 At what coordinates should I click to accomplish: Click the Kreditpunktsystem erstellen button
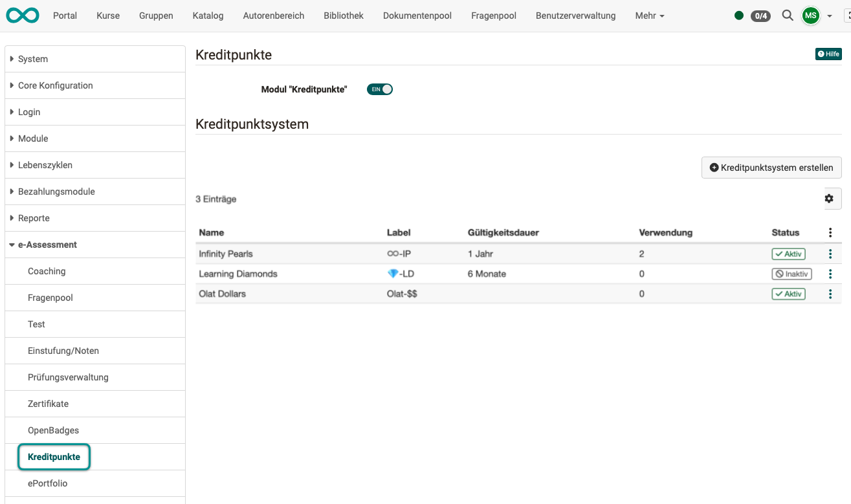[771, 167]
